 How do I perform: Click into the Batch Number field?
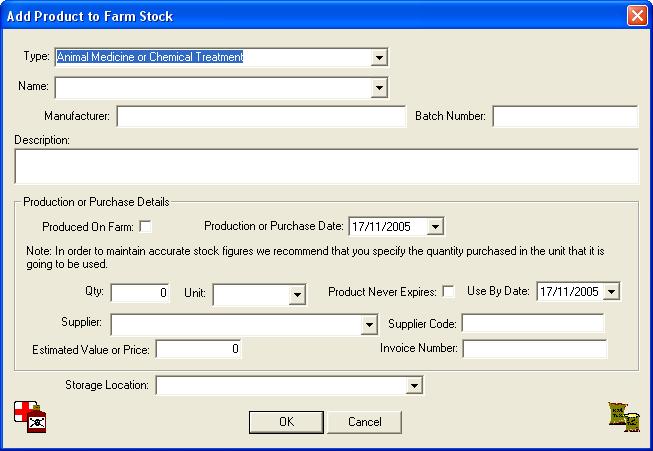565,116
